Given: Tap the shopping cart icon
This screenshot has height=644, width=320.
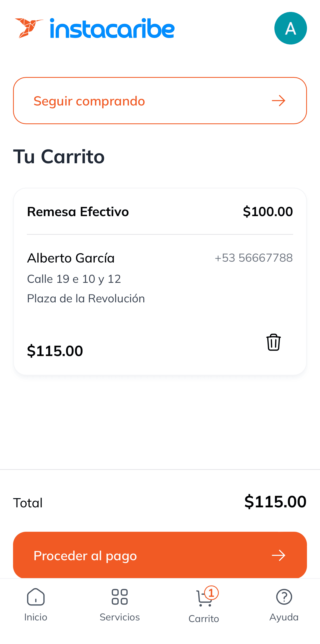Looking at the screenshot, I should pyautogui.click(x=203, y=598).
